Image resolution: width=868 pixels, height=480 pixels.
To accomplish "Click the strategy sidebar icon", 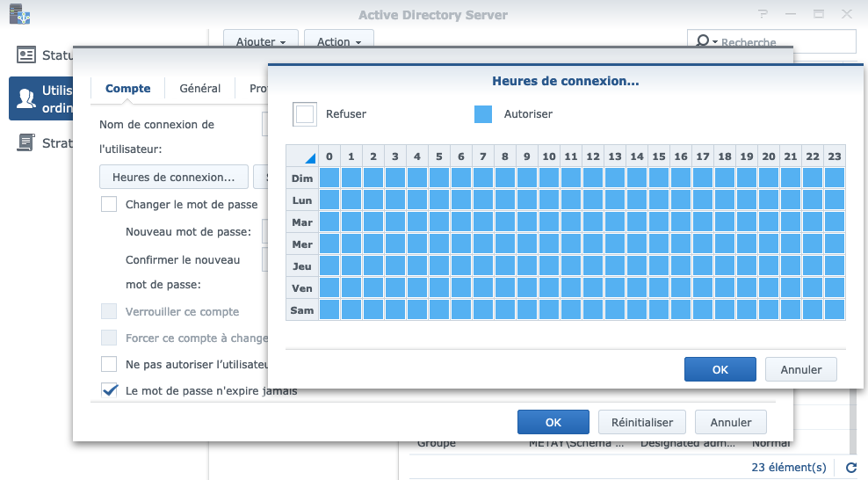I will [x=26, y=142].
